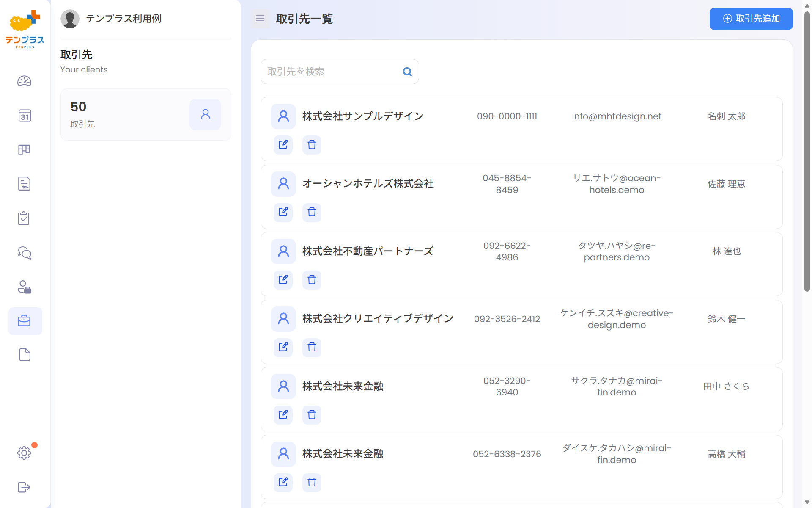Delete オーシャンホテルズ株式会社 client
This screenshot has height=508, width=812.
[312, 212]
